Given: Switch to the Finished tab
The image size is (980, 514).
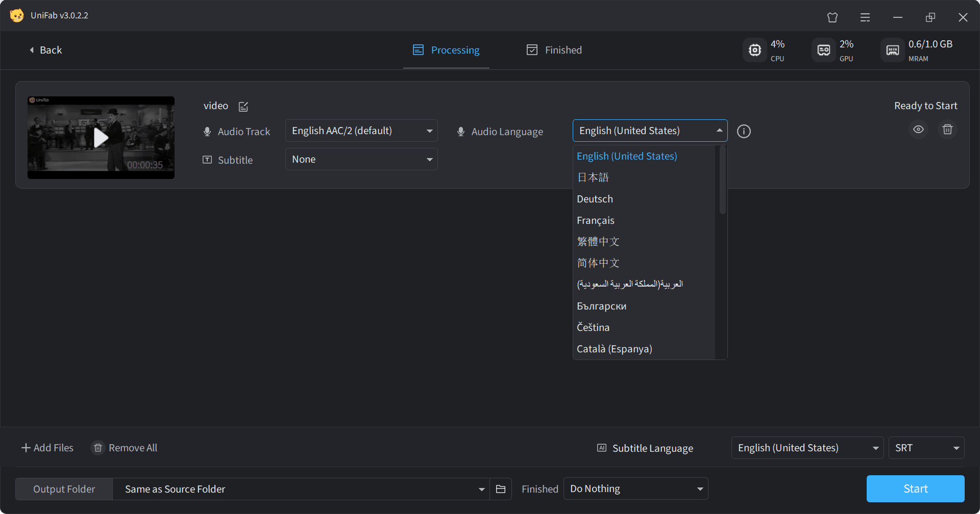Looking at the screenshot, I should pos(554,50).
